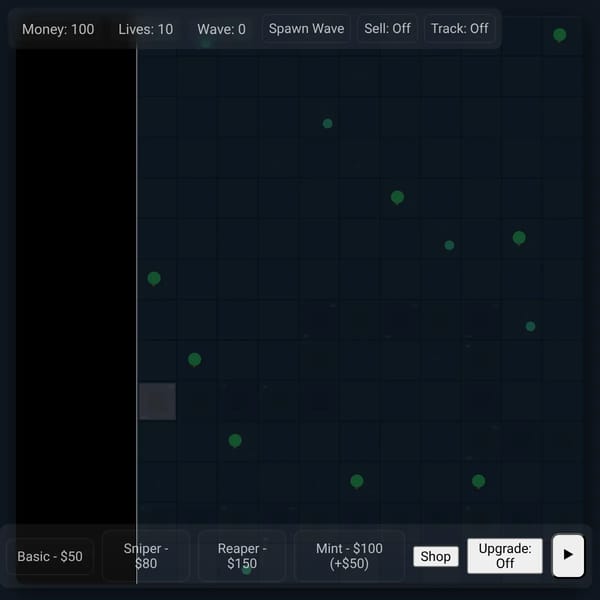The image size is (600, 600).
Task: Pick the Reaper $150 tower
Action: tap(242, 556)
